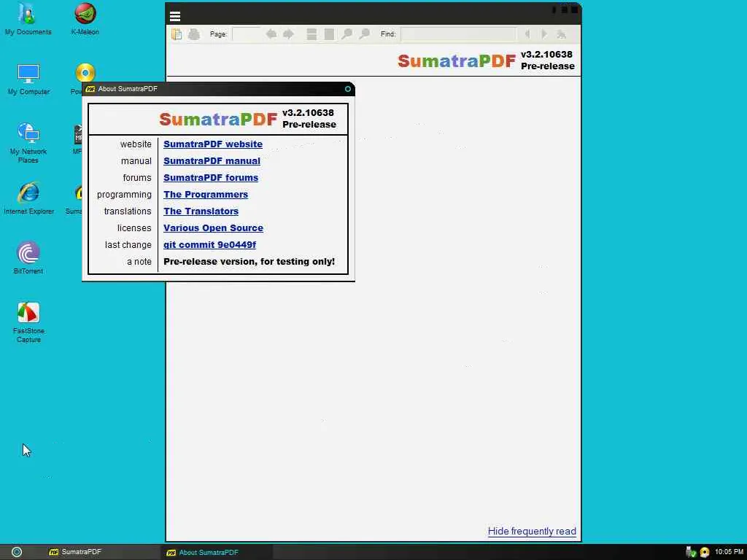This screenshot has width=747, height=560.
Task: Click the SumatraPDF logo in main window
Action: [457, 61]
